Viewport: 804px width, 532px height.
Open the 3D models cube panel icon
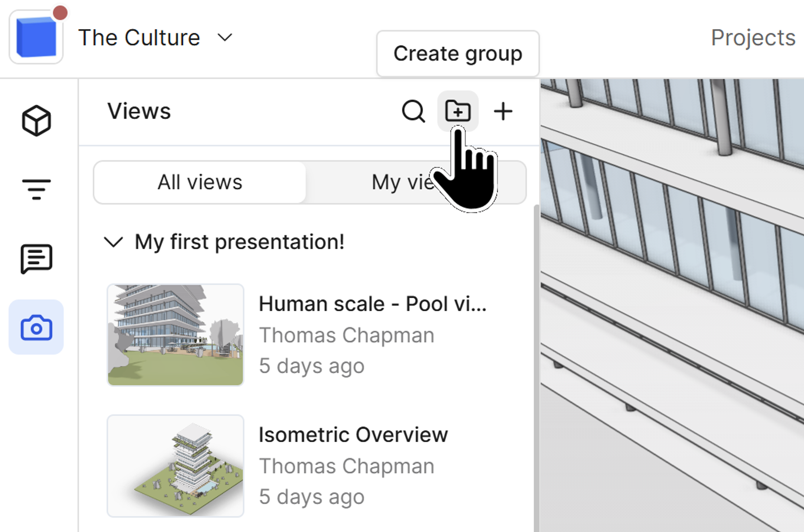(36, 121)
